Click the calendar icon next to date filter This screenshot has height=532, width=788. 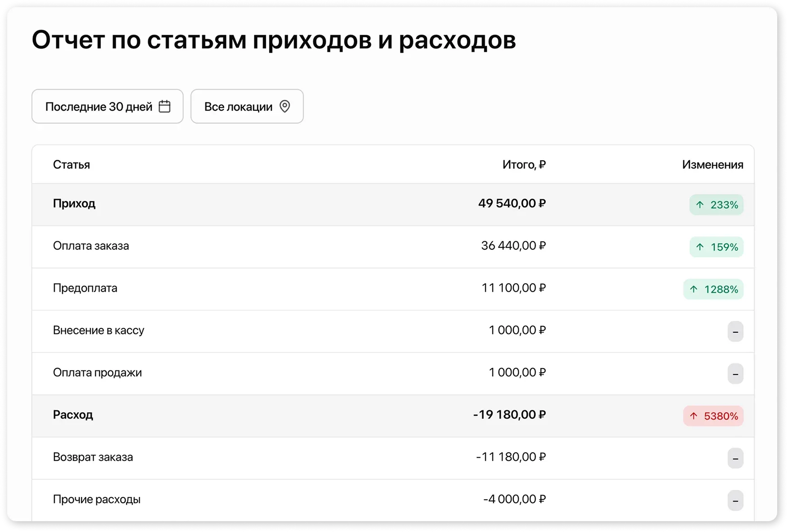tap(165, 106)
